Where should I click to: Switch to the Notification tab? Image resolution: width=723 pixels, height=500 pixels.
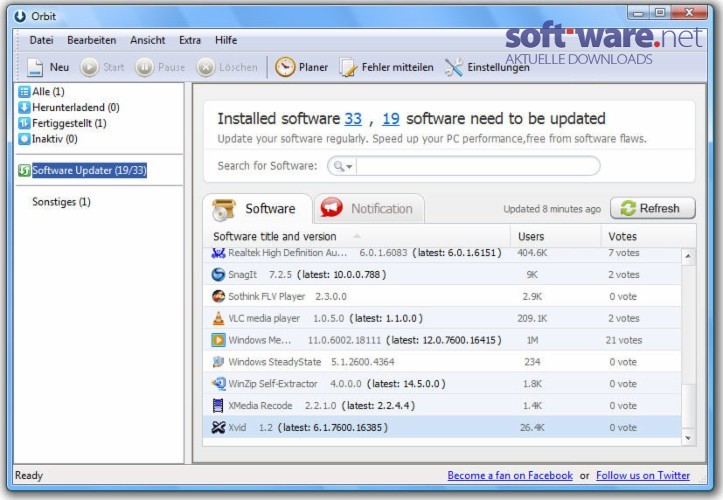(x=369, y=208)
